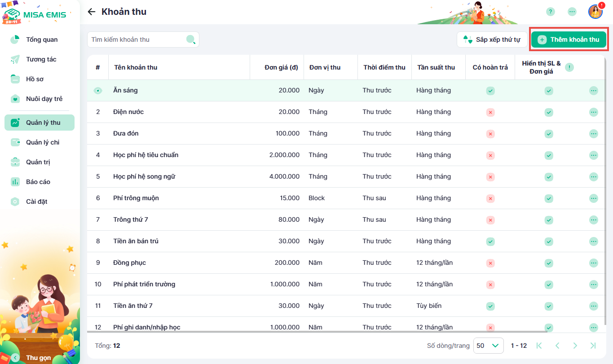Image resolution: width=613 pixels, height=364 pixels.
Task: Go to the next page arrow
Action: pyautogui.click(x=575, y=346)
